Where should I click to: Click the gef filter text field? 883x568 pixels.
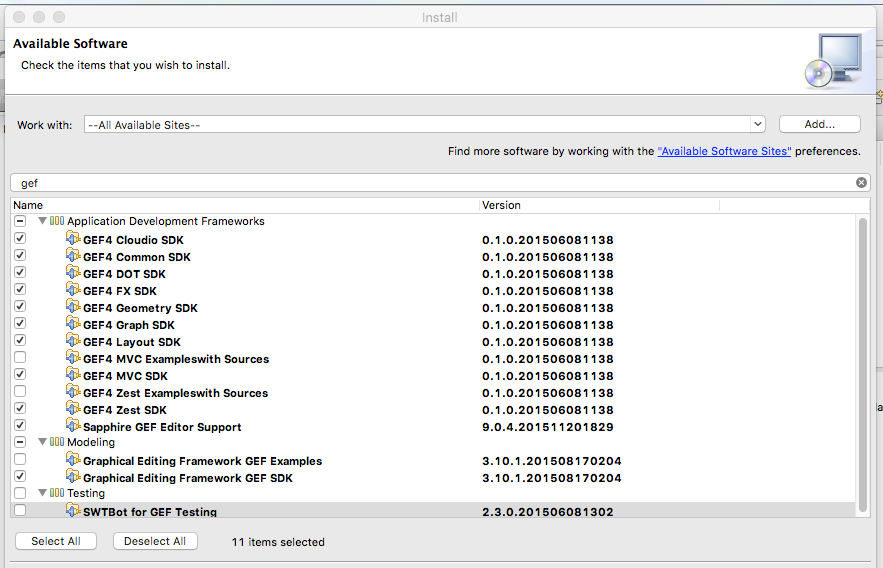pos(430,183)
